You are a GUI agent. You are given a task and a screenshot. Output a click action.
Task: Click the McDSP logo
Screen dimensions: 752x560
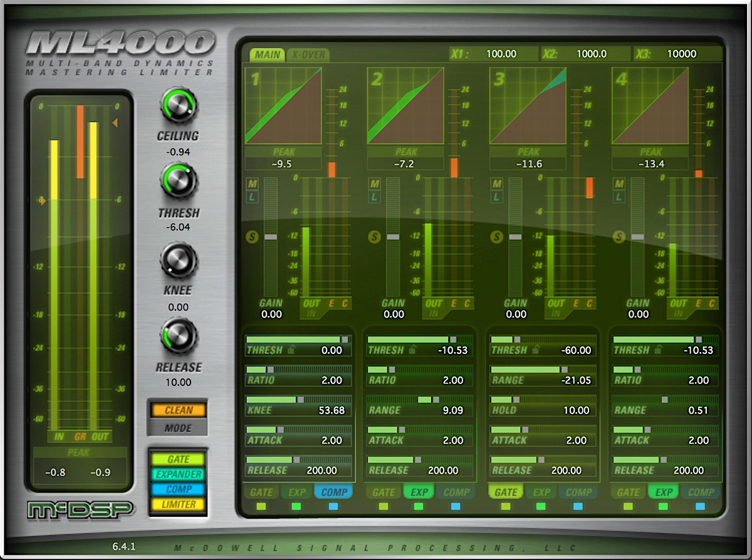(x=81, y=511)
